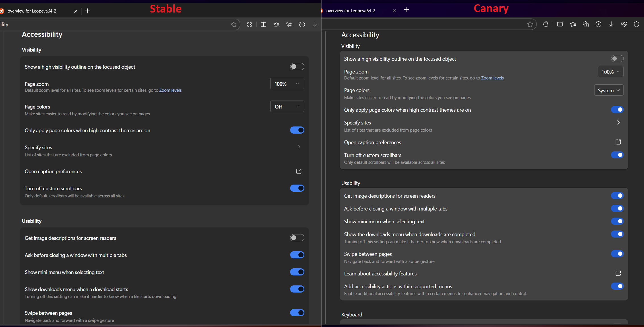Click the shield icon in Canary toolbar
Viewport: 644px width, 327px height.
click(x=637, y=24)
